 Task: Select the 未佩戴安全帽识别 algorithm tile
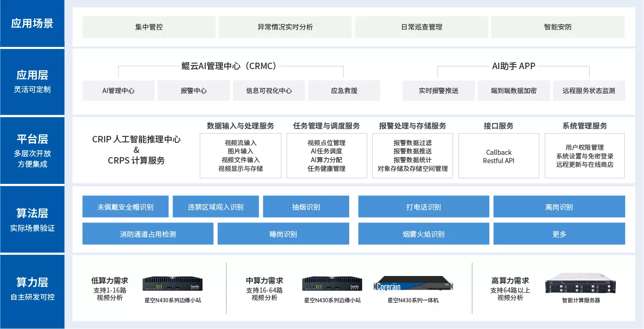[125, 207]
